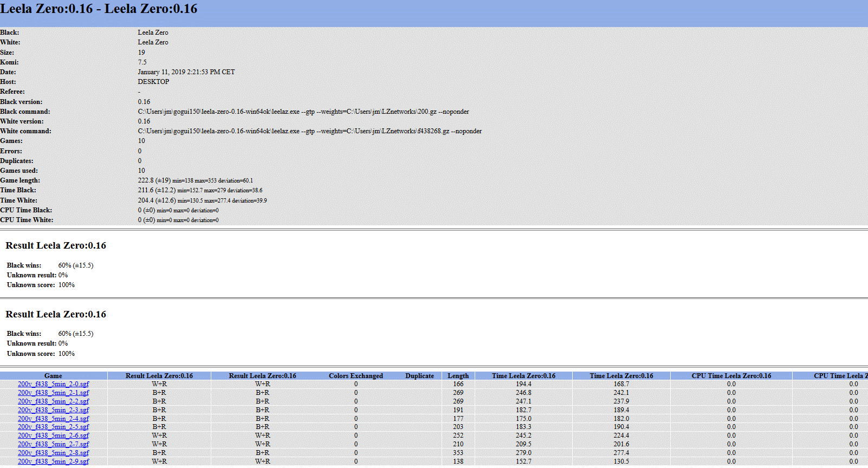Open the 200v_f438_5min_2-9.sgf game link
This screenshot has width=868, height=468.
(x=53, y=461)
